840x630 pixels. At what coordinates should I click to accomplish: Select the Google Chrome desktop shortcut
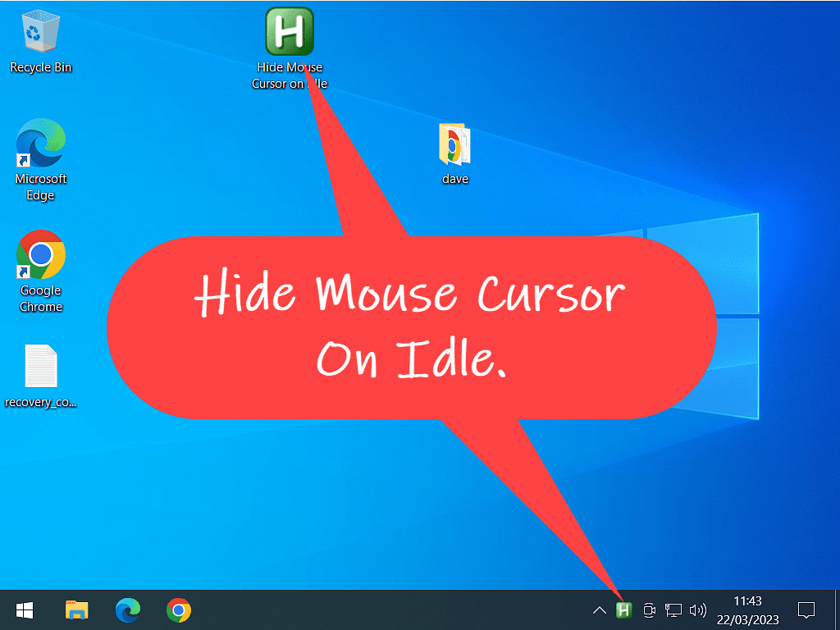(40, 255)
